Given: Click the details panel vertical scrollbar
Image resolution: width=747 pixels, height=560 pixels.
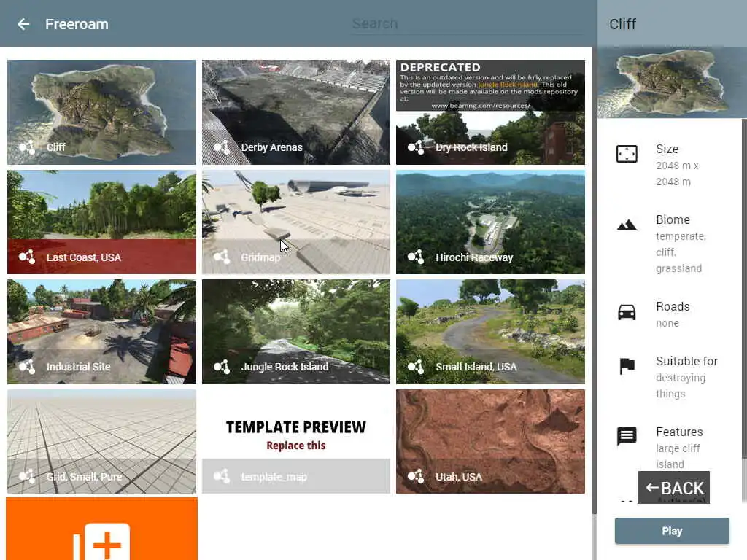Looking at the screenshot, I should click(744, 290).
